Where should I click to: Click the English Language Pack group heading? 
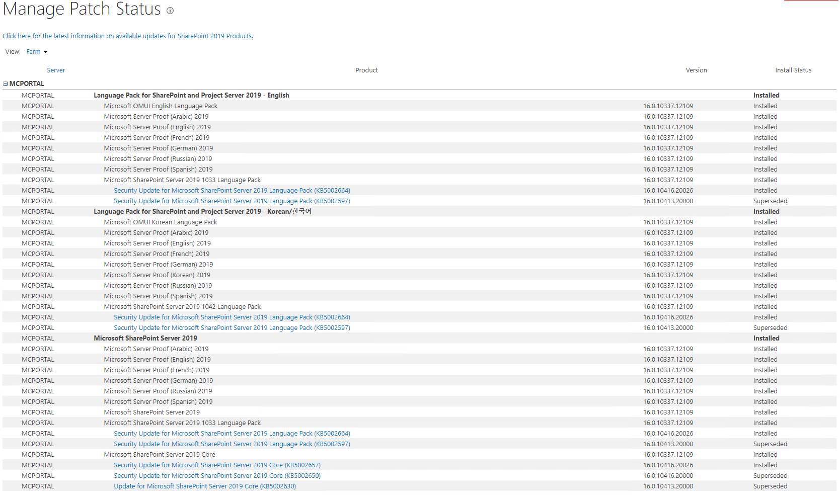point(191,96)
